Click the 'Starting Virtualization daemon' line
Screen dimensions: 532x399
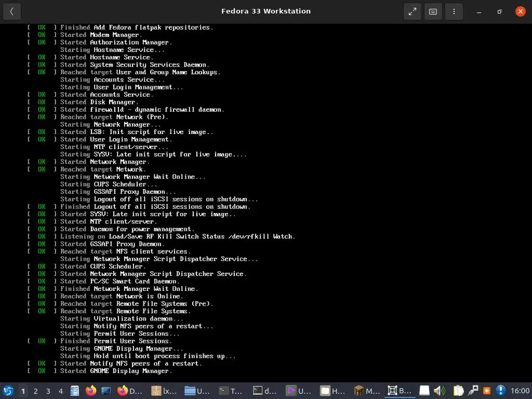(x=122, y=318)
